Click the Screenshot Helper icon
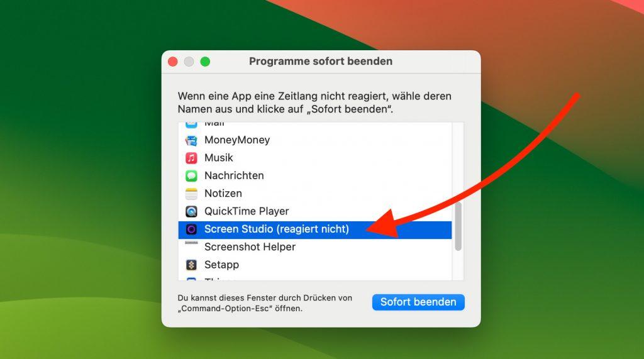This screenshot has height=359, width=644. pyautogui.click(x=191, y=243)
